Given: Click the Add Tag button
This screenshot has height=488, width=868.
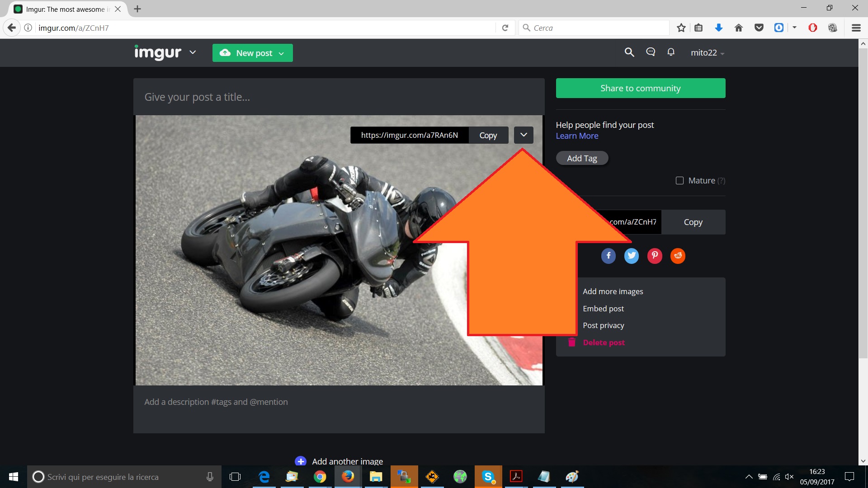Looking at the screenshot, I should [582, 158].
